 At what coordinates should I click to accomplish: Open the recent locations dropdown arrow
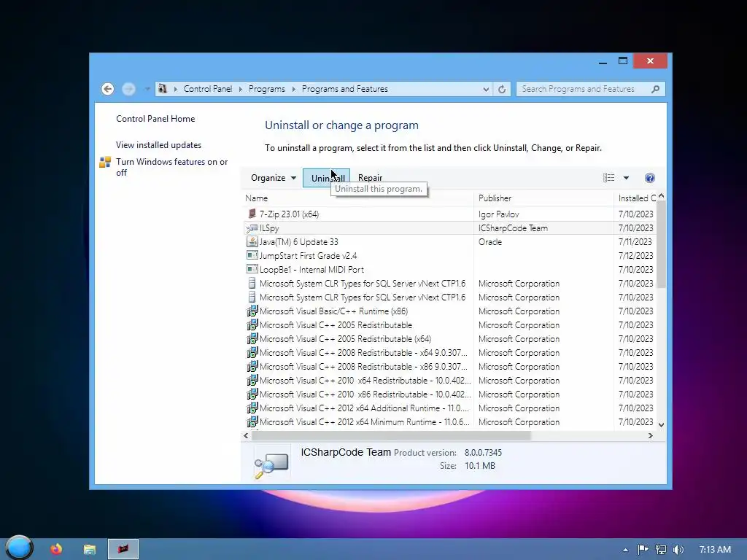point(147,89)
